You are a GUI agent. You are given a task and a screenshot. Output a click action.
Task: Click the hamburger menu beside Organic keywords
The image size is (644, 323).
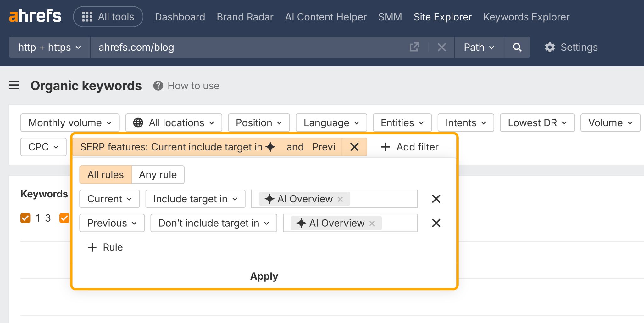[x=14, y=85]
